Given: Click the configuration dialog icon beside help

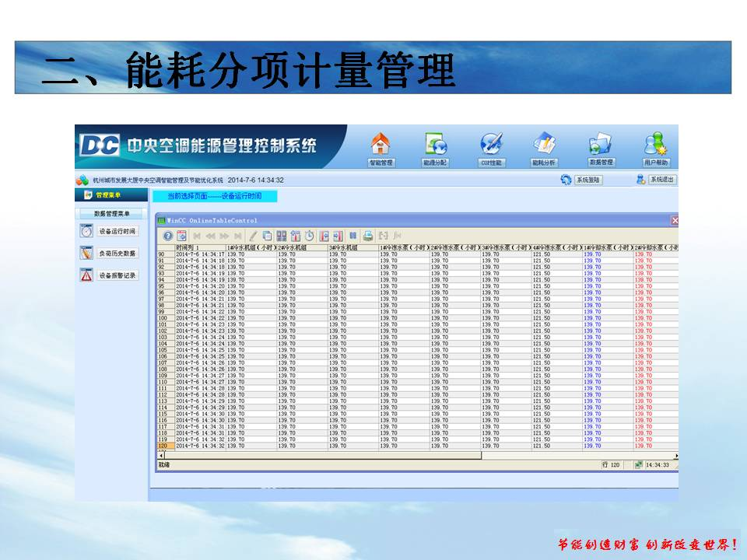Looking at the screenshot, I should pyautogui.click(x=181, y=236).
